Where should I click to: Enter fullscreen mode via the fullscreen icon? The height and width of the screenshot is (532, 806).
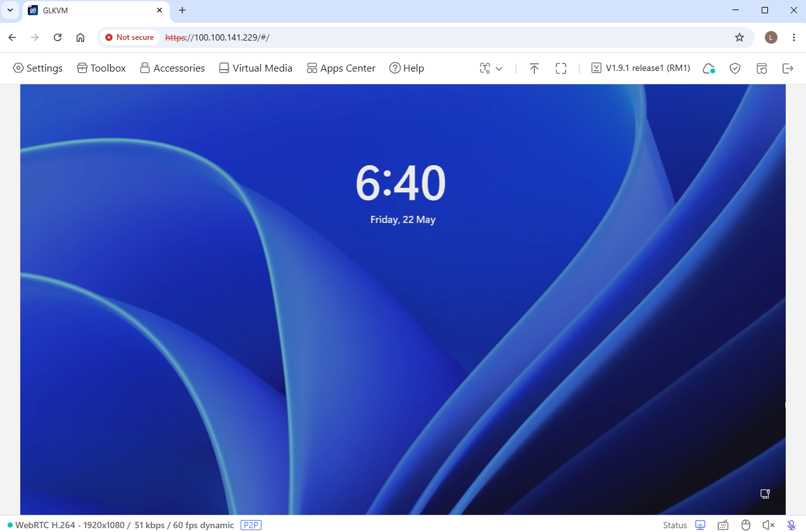[x=561, y=68]
